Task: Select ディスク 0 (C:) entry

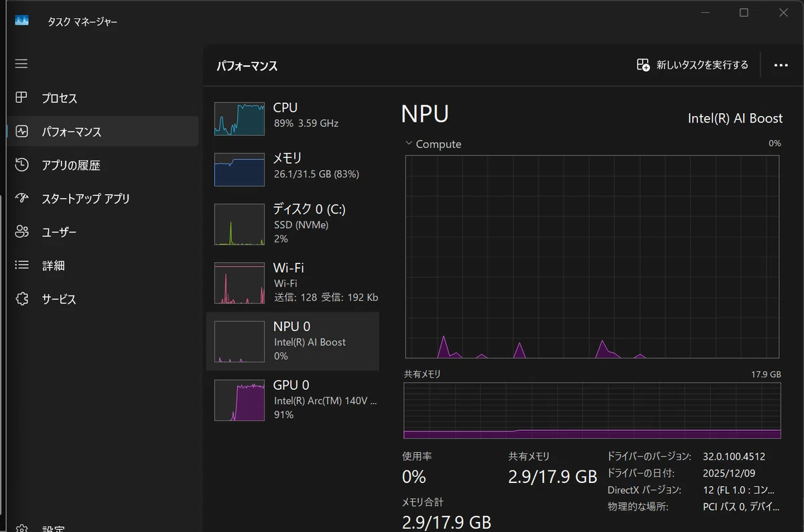Action: (292, 224)
